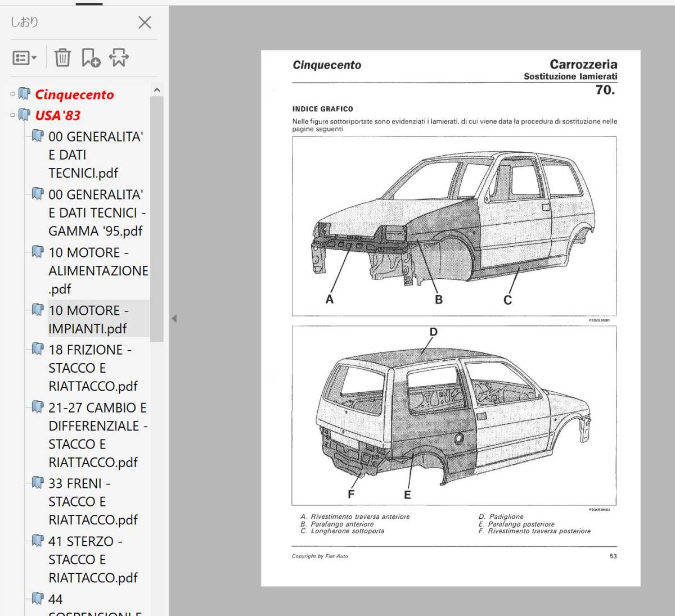This screenshot has width=675, height=616.
Task: Collapse the side panel with the arrow handle
Action: click(x=174, y=319)
